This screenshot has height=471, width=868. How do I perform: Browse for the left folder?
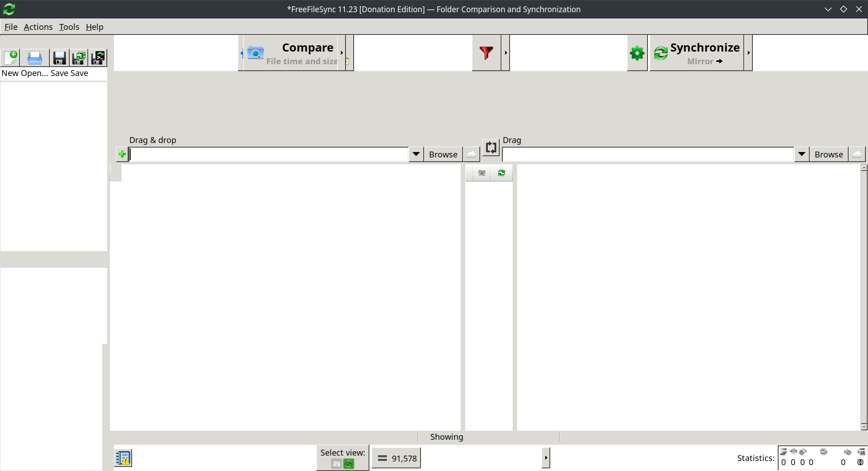pyautogui.click(x=443, y=154)
